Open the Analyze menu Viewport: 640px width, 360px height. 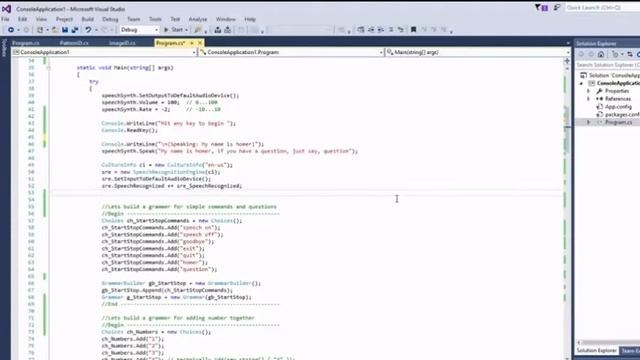point(198,19)
